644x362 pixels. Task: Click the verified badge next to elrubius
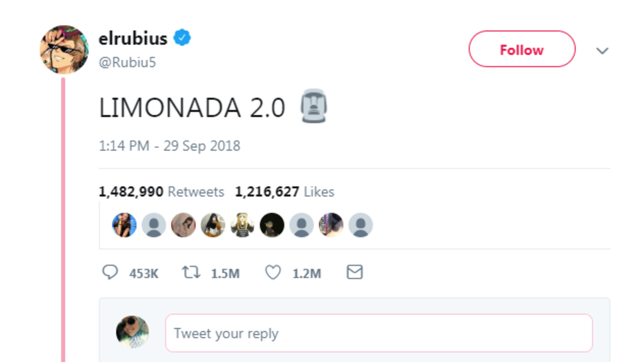(182, 38)
